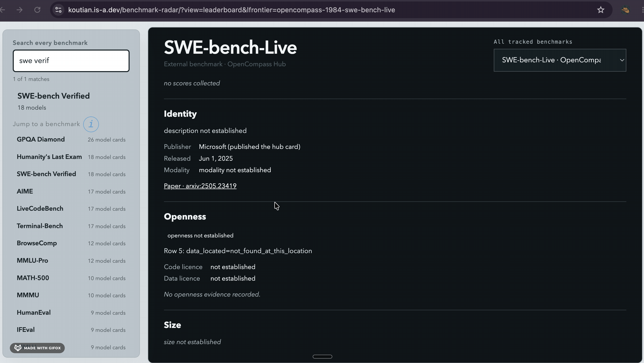Jump to the LiveCodeBench benchmark

click(71, 209)
